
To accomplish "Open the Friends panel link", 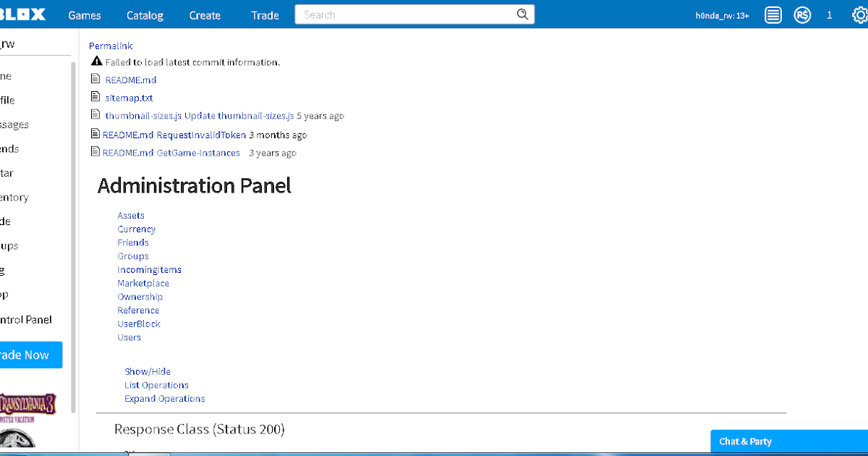I will pyautogui.click(x=133, y=242).
